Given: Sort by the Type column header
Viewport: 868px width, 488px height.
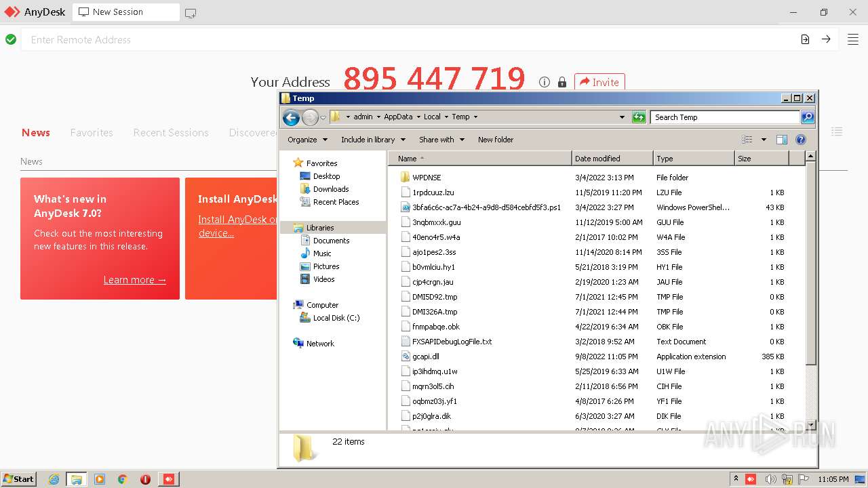Looking at the screenshot, I should coord(694,159).
